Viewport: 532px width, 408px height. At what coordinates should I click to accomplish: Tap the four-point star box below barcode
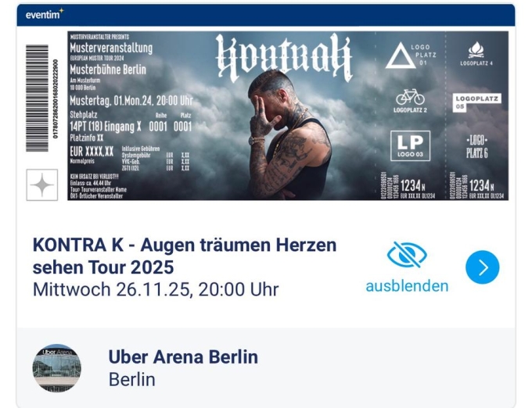[x=42, y=185]
